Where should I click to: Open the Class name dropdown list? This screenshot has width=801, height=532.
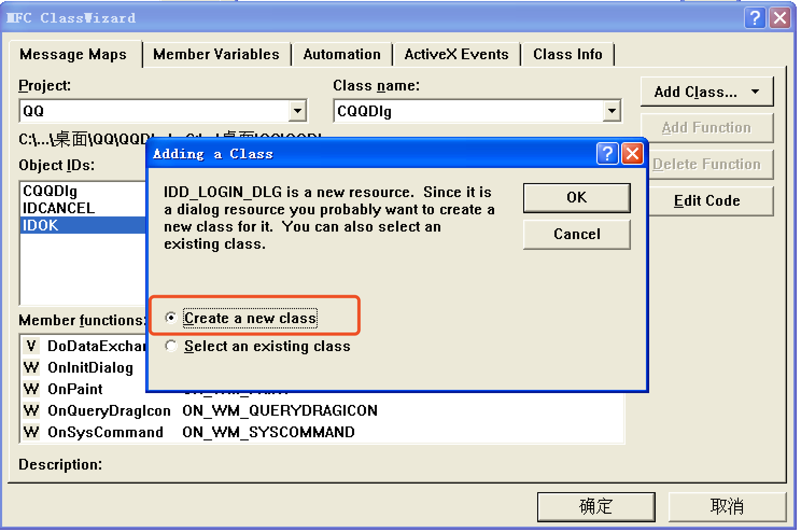click(x=612, y=111)
